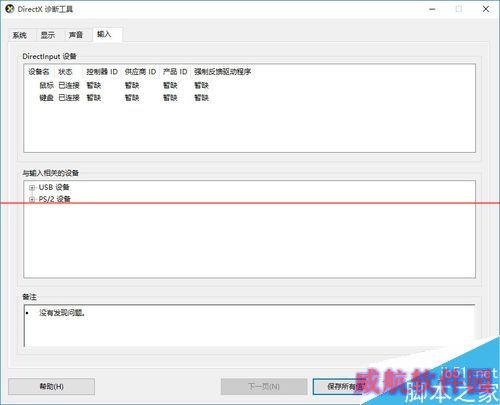Select the 鼠标 device row
500x405 pixels.
pos(124,85)
